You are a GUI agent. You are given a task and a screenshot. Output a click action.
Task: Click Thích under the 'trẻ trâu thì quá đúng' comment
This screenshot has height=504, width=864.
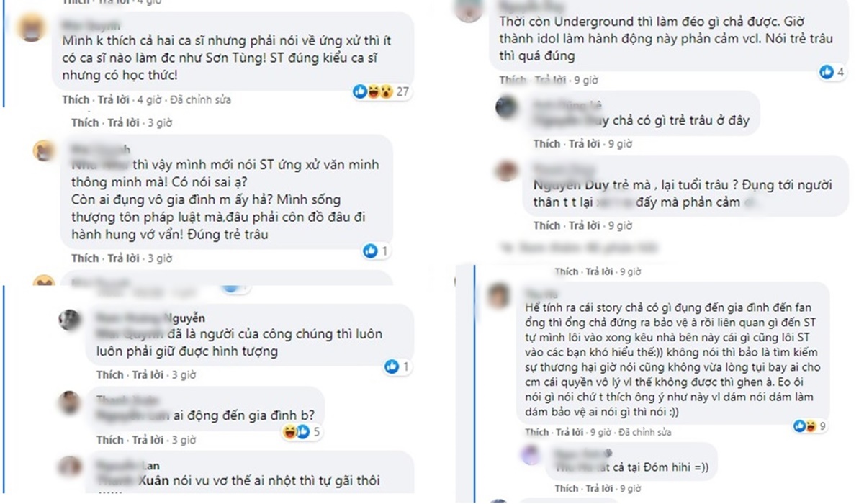(513, 80)
